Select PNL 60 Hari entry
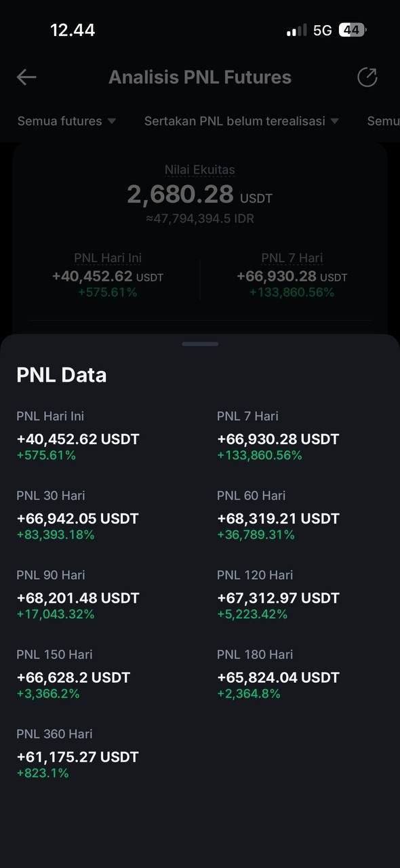400x868 pixels. coord(278,515)
